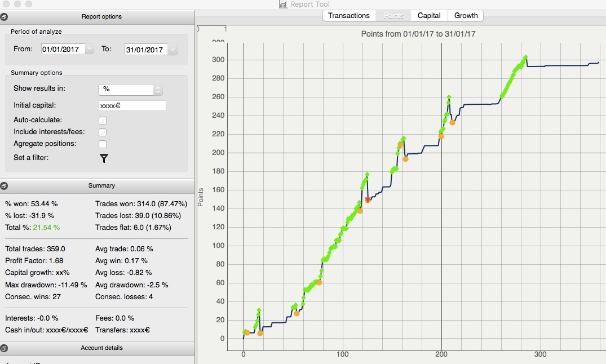Enable the Agregate positions checkbox

(x=103, y=144)
